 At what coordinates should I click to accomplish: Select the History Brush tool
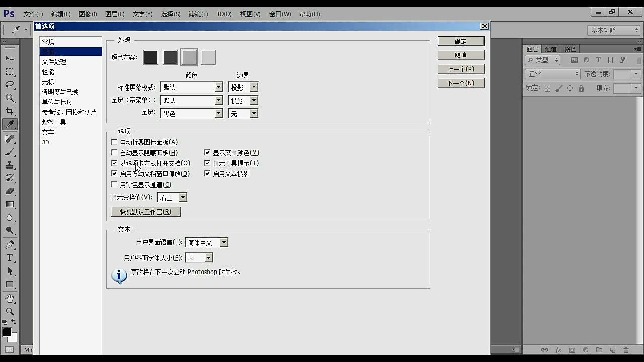pyautogui.click(x=10, y=178)
